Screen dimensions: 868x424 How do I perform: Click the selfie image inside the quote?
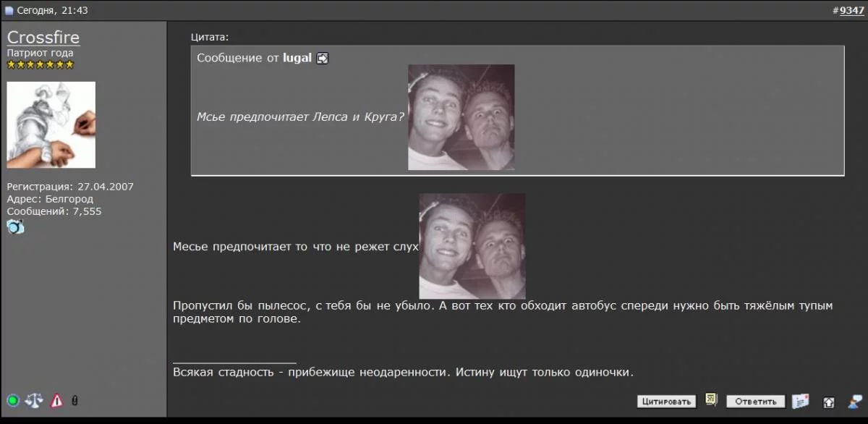click(461, 117)
